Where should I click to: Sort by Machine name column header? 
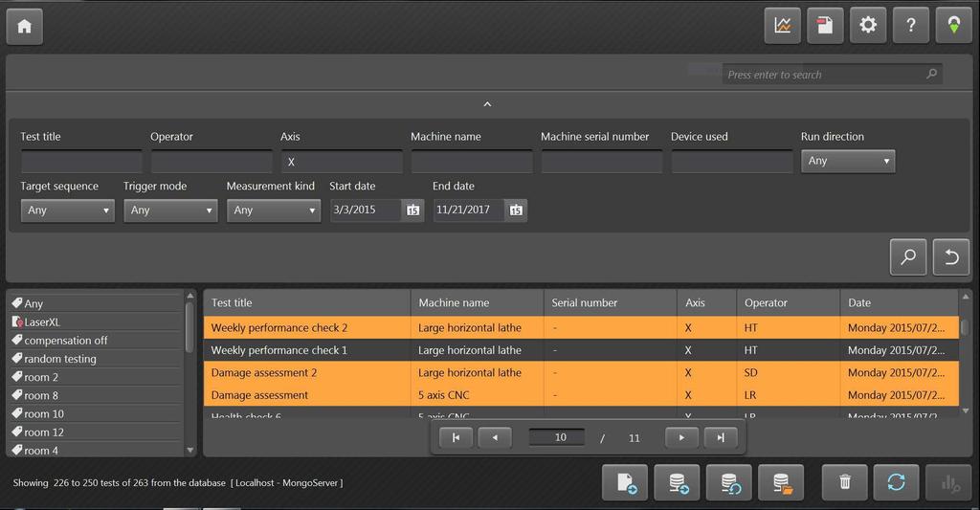[477, 302]
